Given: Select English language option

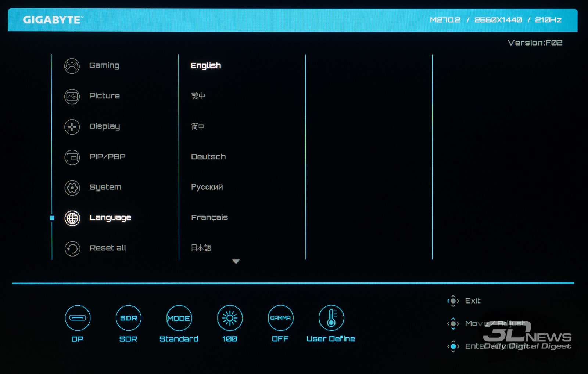Looking at the screenshot, I should [x=206, y=66].
